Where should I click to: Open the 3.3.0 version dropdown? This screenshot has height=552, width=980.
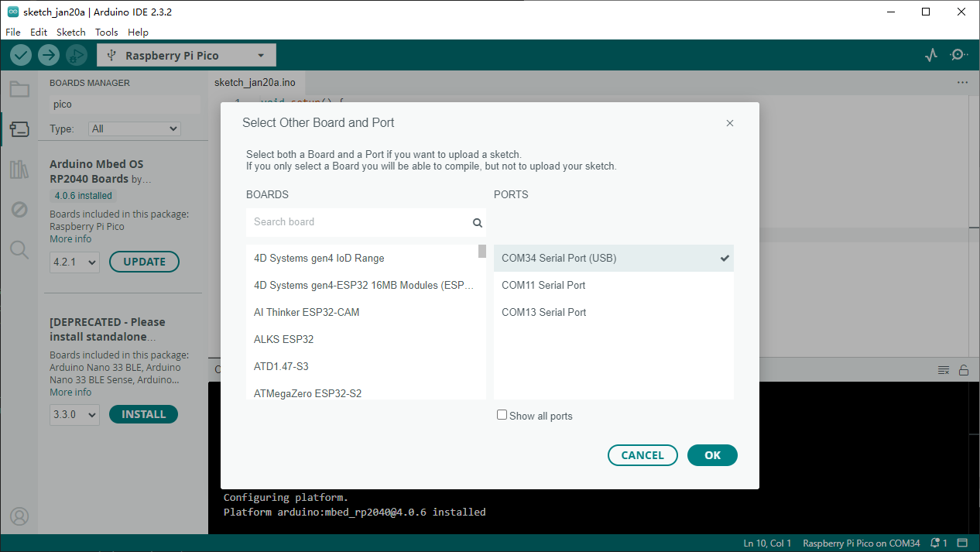coord(74,415)
